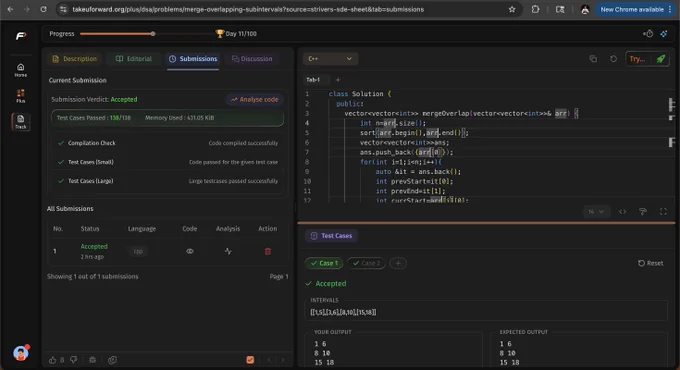The image size is (680, 370).
Task: Click the editor minimap scrollbar
Action: (x=671, y=122)
